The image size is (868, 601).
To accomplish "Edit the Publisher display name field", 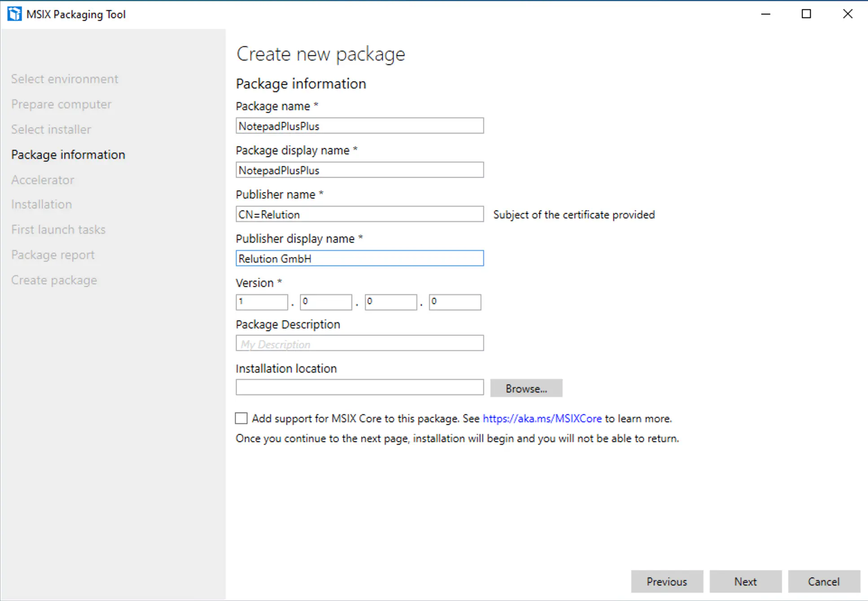I will pos(359,258).
